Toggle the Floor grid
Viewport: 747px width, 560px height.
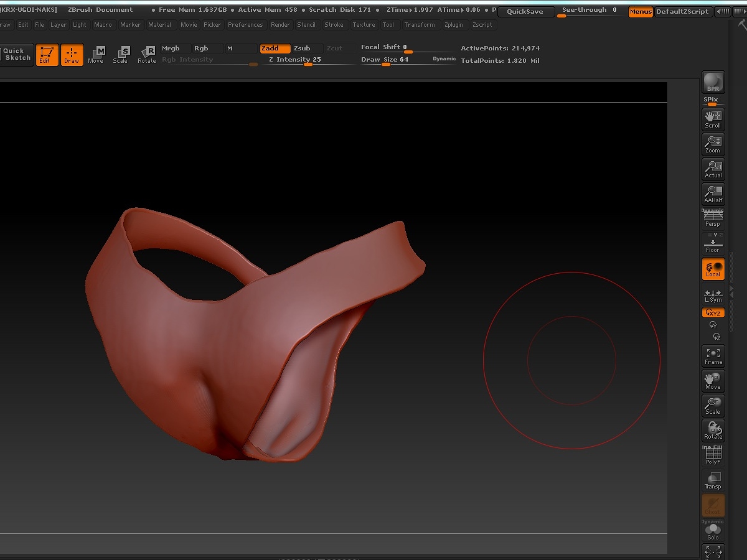pyautogui.click(x=713, y=244)
